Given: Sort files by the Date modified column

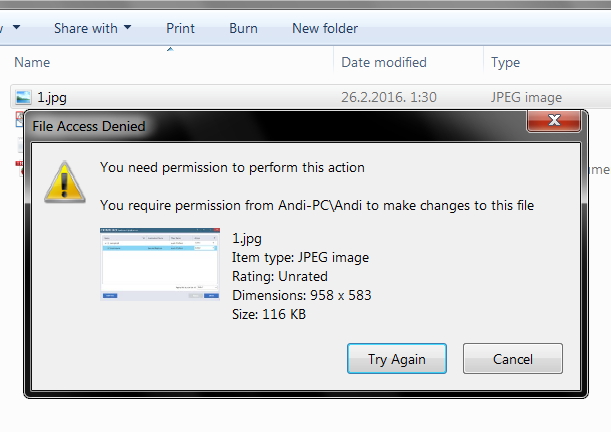Looking at the screenshot, I should pos(384,62).
